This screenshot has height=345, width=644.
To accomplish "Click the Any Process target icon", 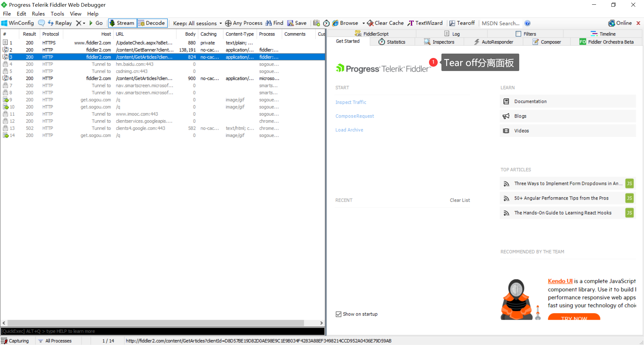I will pyautogui.click(x=228, y=23).
